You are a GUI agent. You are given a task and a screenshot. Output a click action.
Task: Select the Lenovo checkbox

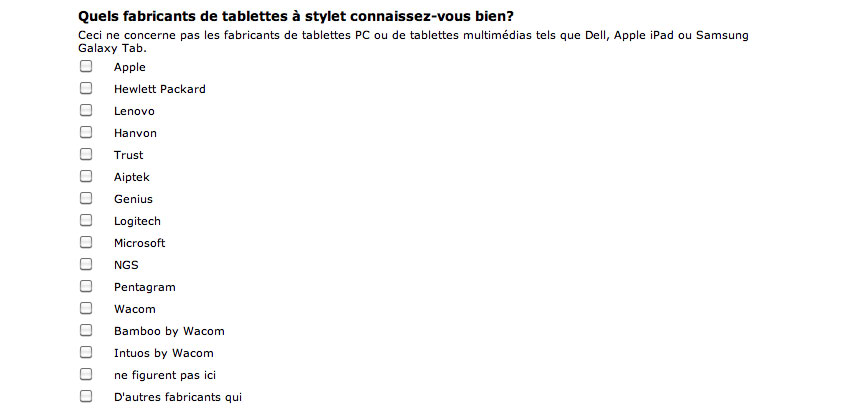86,110
